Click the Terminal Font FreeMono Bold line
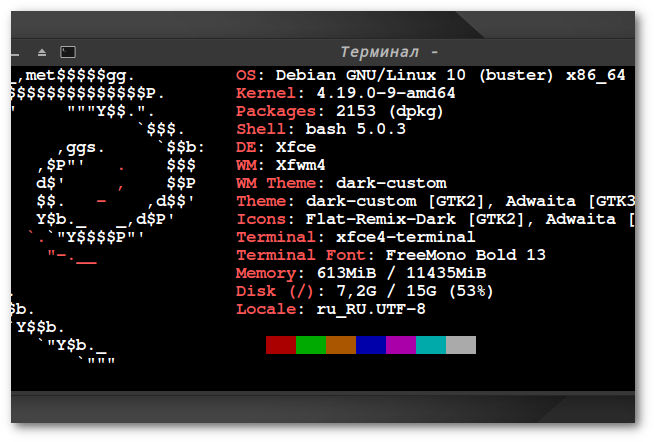This screenshot has height=442, width=654. 390,255
